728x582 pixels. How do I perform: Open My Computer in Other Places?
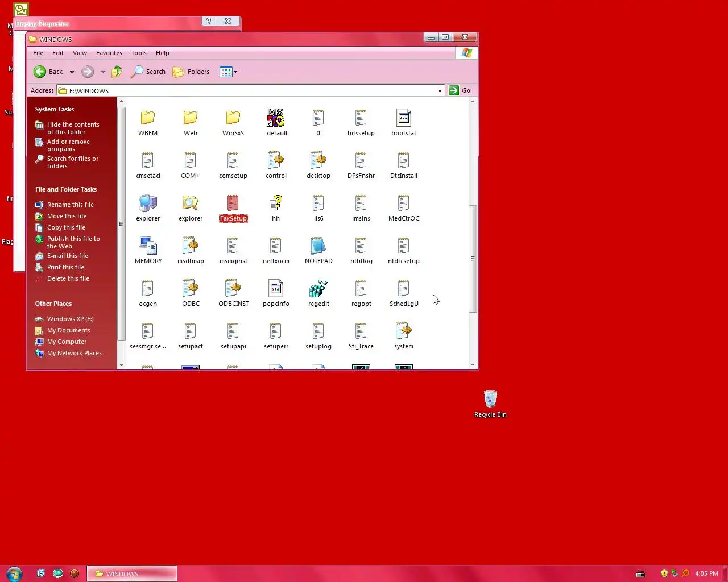[67, 342]
